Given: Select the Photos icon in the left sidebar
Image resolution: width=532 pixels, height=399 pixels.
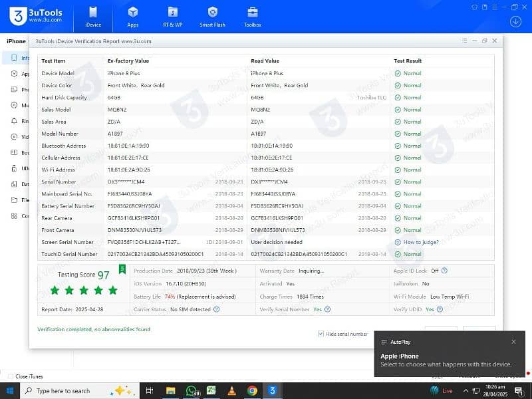Looking at the screenshot, I should [x=14, y=90].
